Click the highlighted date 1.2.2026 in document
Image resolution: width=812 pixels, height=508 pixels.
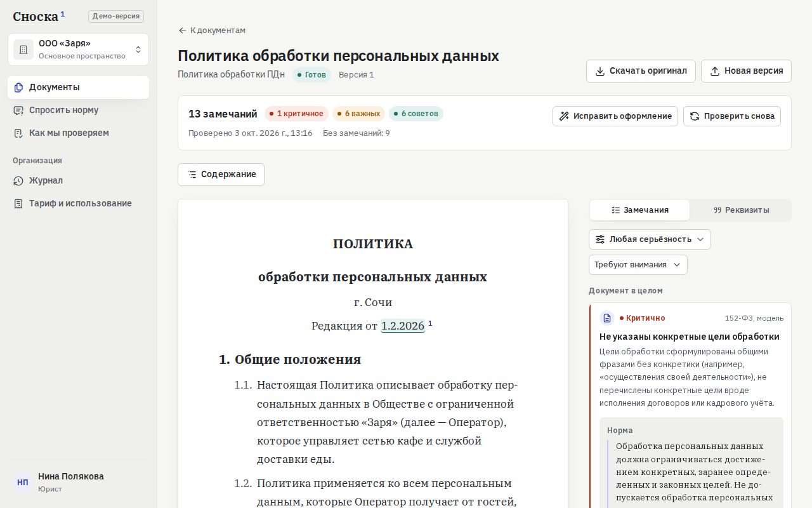403,326
